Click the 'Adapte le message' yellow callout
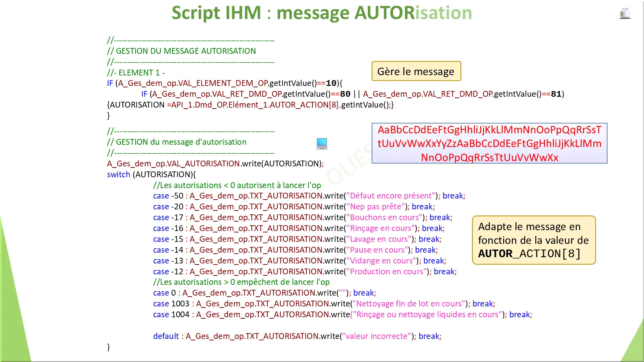The width and height of the screenshot is (644, 362). pyautogui.click(x=533, y=240)
